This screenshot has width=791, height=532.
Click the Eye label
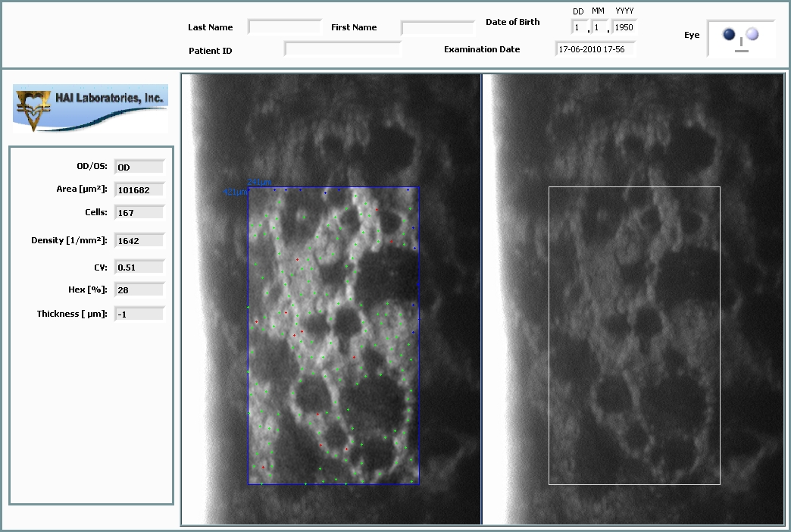click(692, 35)
